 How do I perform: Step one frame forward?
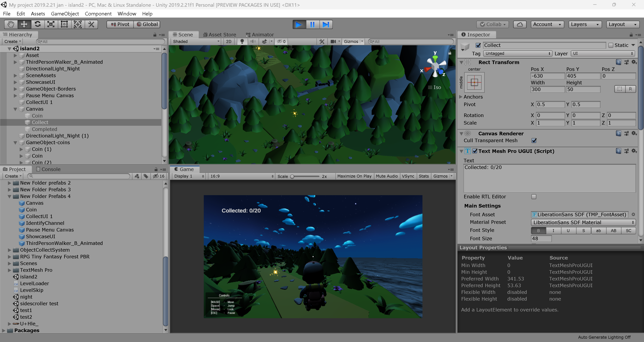(326, 24)
